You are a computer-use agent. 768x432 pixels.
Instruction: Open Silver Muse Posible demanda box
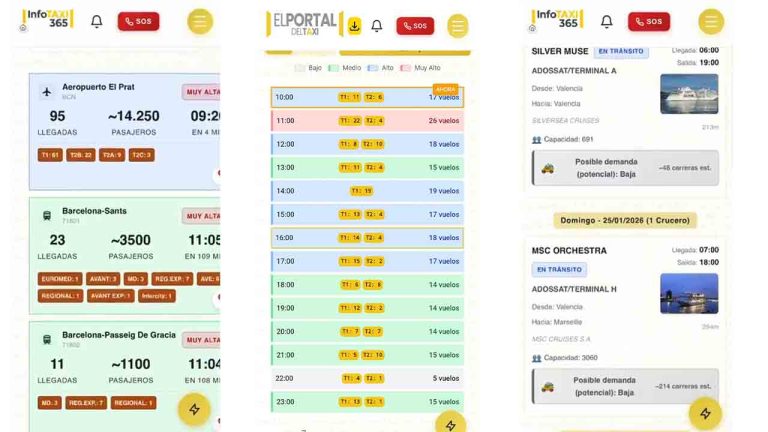[625, 168]
